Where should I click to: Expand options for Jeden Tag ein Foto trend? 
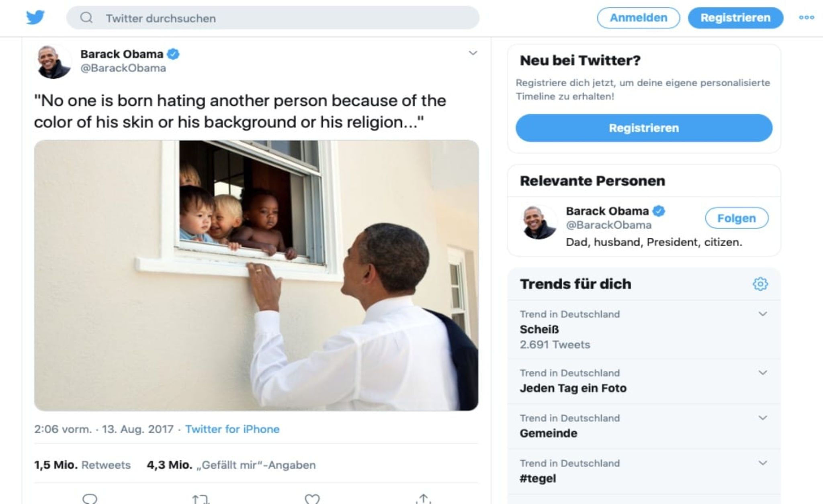tap(762, 373)
